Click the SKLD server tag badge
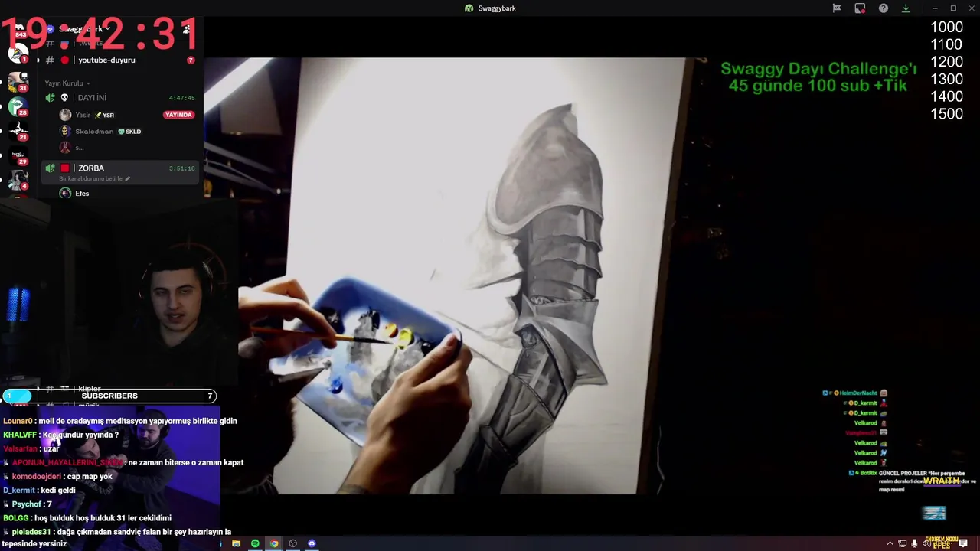Screen dimensions: 980x551 coord(129,132)
